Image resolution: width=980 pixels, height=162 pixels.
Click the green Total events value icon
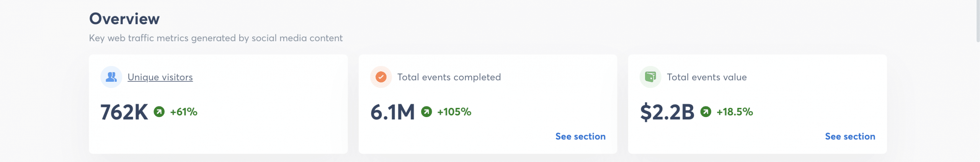650,77
